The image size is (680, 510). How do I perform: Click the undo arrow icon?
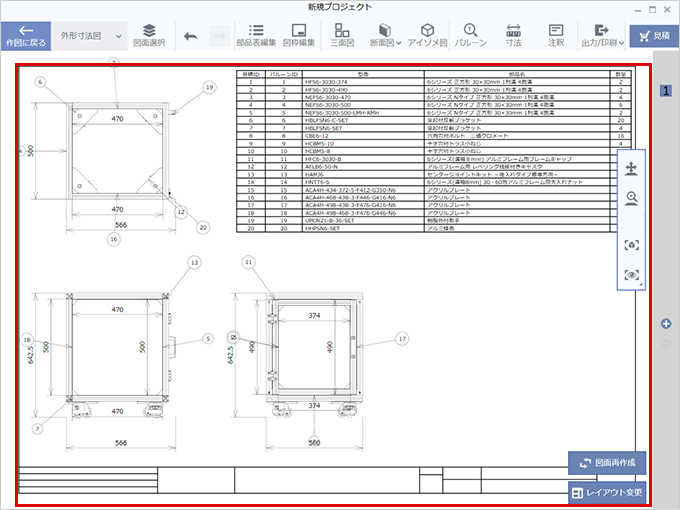coord(191,36)
